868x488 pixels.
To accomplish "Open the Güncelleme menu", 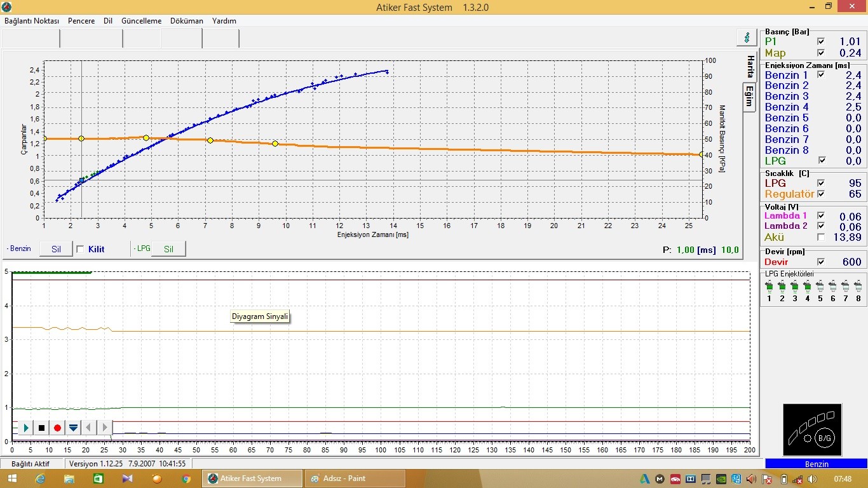I will tap(142, 21).
